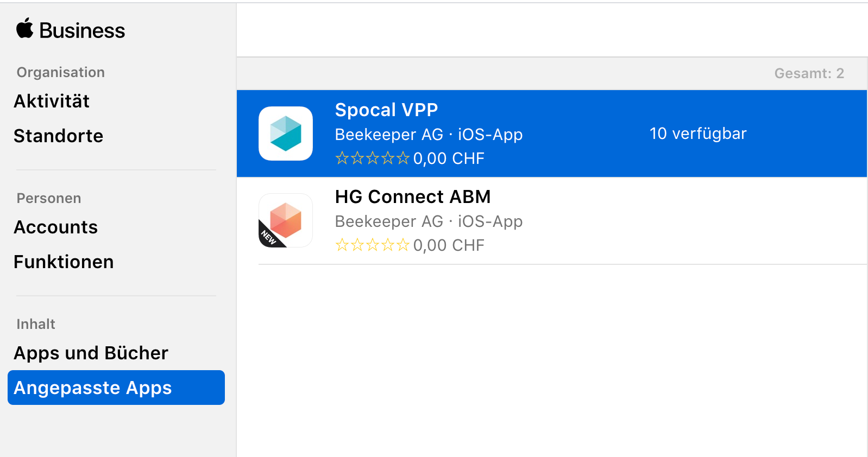Open Standorte in the sidebar
868x457 pixels.
(59, 136)
